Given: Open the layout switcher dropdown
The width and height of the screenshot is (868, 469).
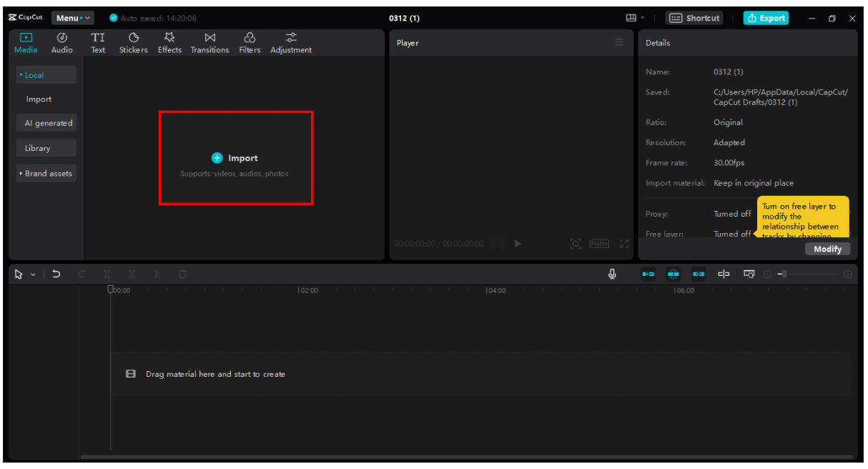Looking at the screenshot, I should (x=635, y=18).
